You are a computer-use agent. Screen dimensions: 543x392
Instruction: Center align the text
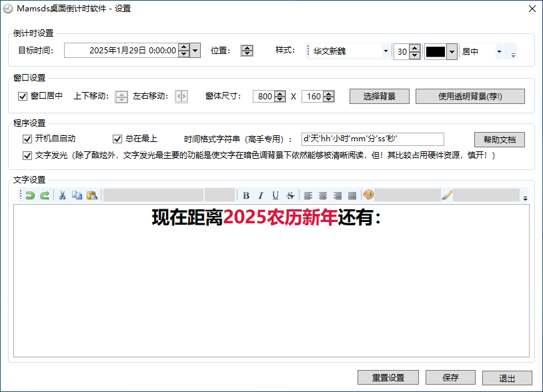coord(323,195)
